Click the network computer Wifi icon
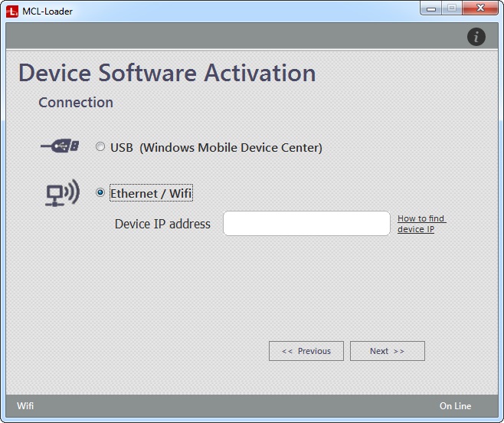Screen dimensions: 504x423 click(x=61, y=193)
